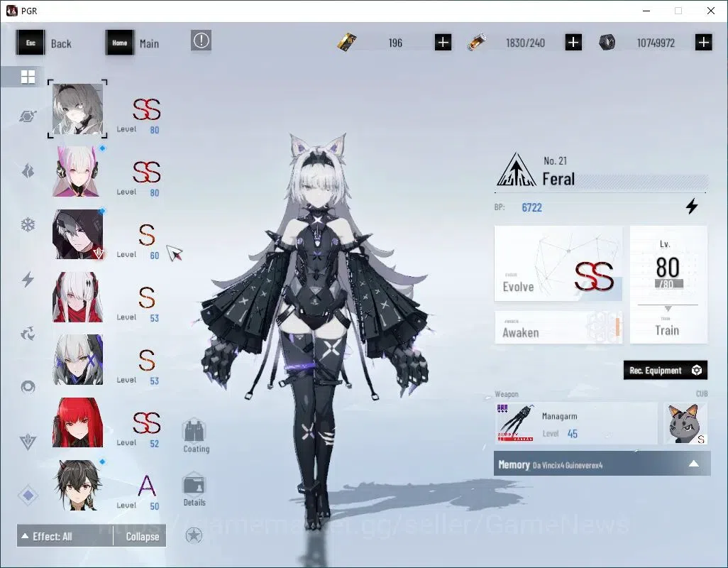The image size is (728, 568).
Task: Open the exclamation info icon
Action: (x=201, y=41)
